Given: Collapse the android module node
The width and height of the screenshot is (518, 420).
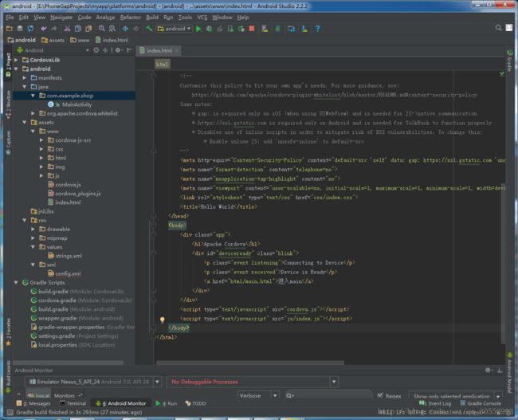Looking at the screenshot, I should click(x=16, y=69).
